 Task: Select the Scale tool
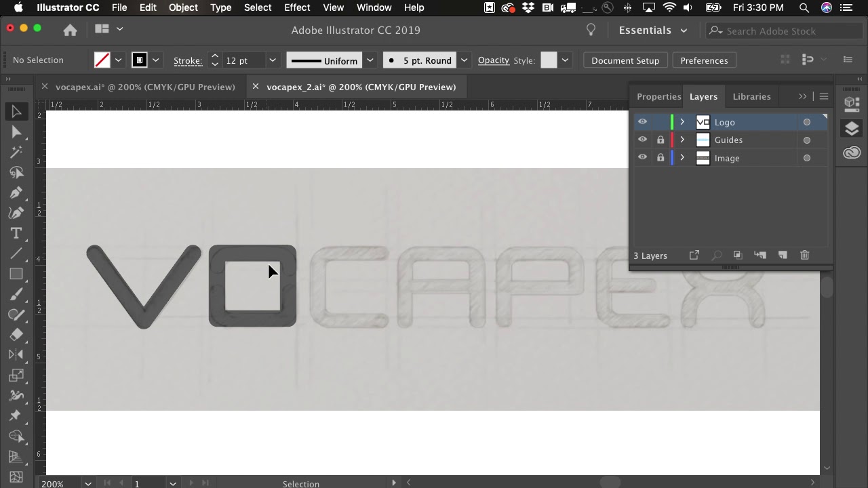tap(16, 375)
